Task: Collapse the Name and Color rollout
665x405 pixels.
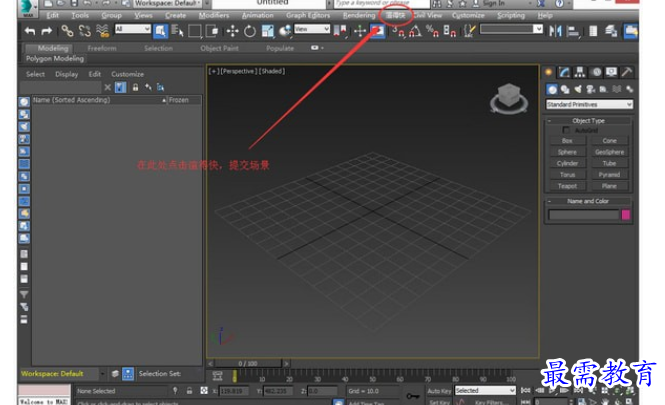Action: 589,202
